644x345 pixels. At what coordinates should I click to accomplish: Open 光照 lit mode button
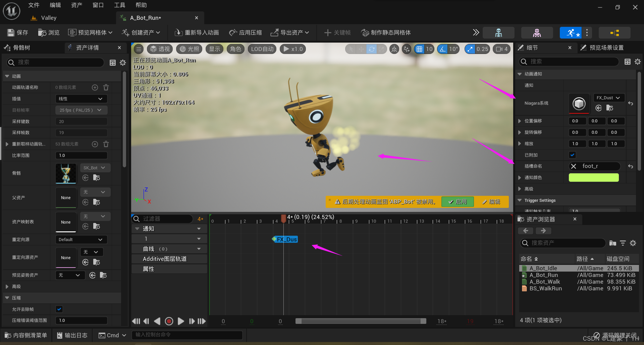click(x=189, y=49)
